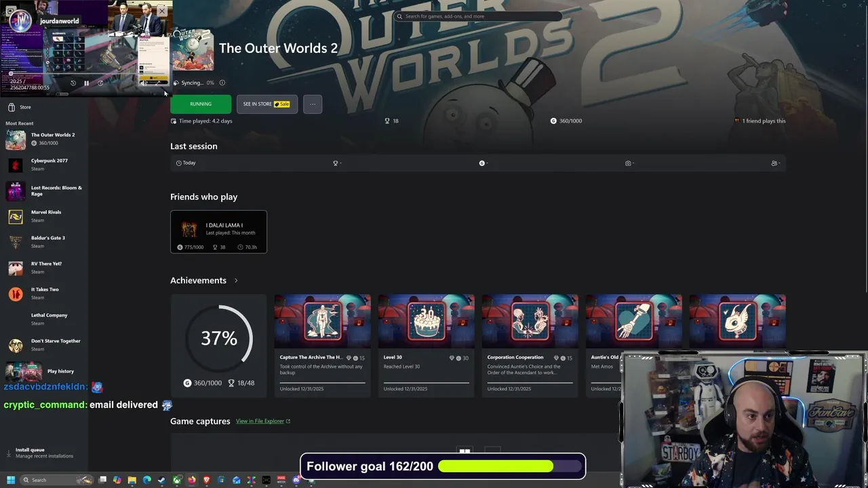This screenshot has width=868, height=488.
Task: Click the Last session trophy icon
Action: [x=335, y=163]
